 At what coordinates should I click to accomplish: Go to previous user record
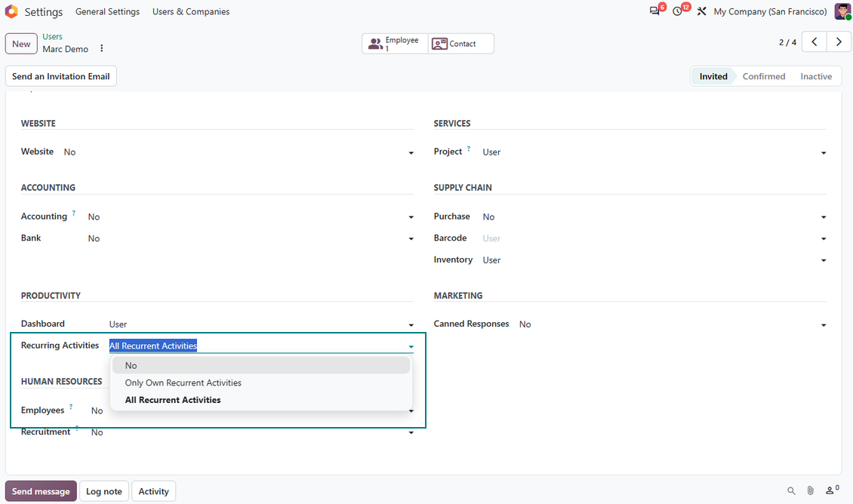pos(815,41)
